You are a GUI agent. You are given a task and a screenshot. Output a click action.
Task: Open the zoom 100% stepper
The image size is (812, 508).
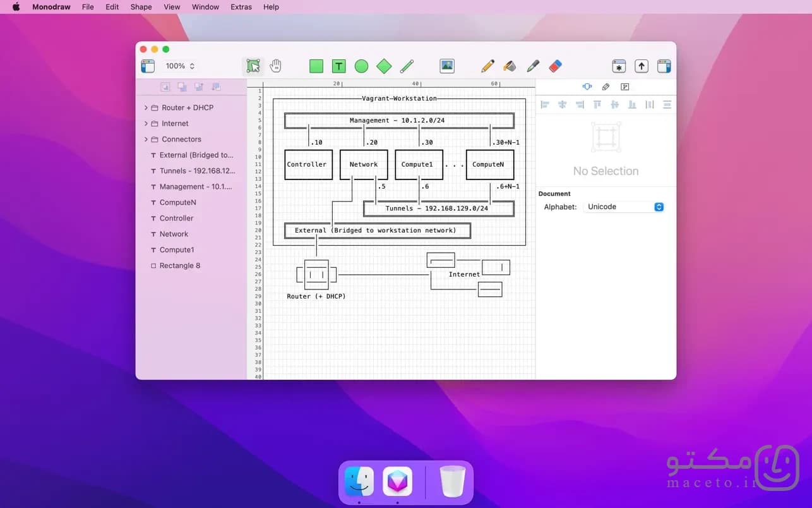[181, 66]
